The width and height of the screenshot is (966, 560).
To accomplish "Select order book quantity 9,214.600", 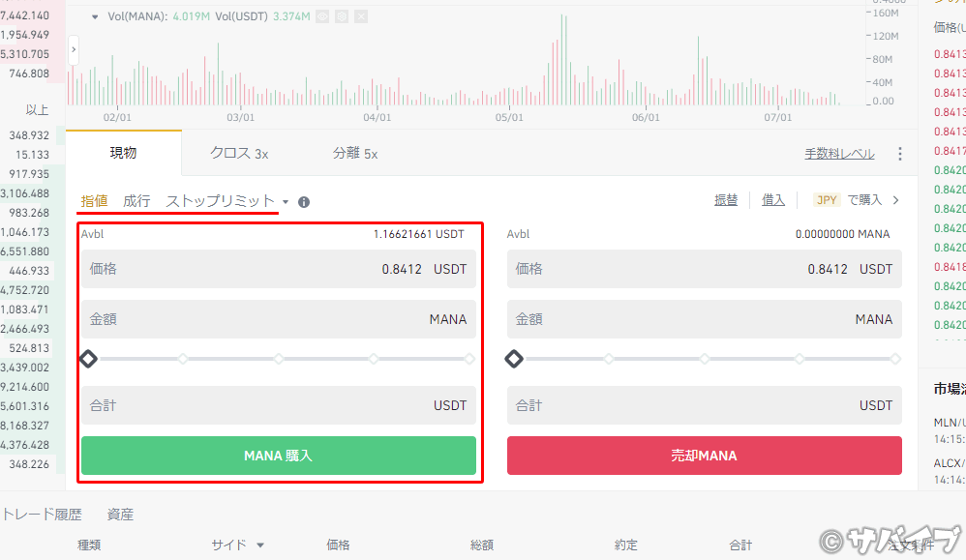I will pos(24,387).
